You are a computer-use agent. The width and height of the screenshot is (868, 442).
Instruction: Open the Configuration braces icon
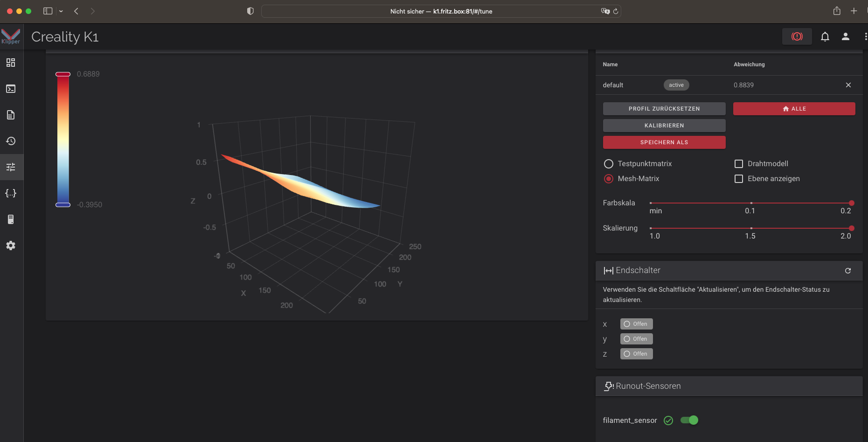coord(11,193)
